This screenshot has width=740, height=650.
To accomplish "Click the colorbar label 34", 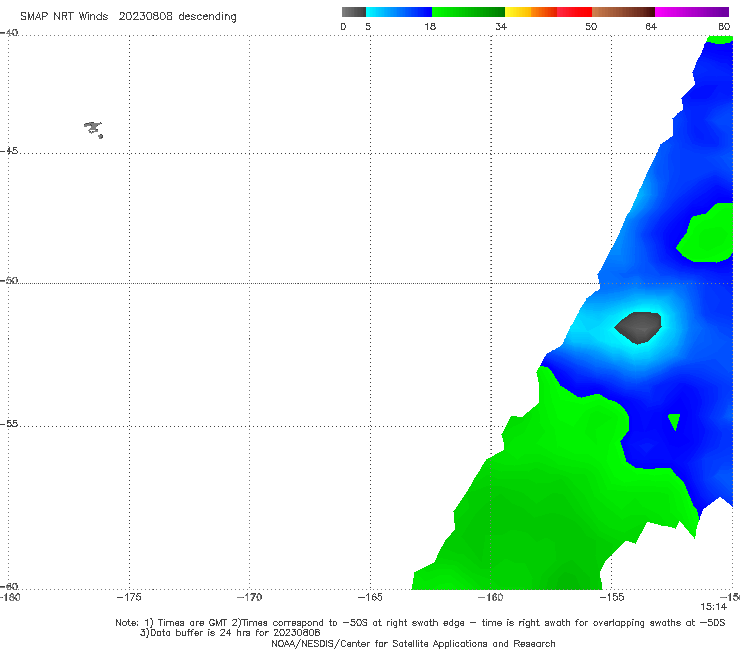I will point(501,26).
